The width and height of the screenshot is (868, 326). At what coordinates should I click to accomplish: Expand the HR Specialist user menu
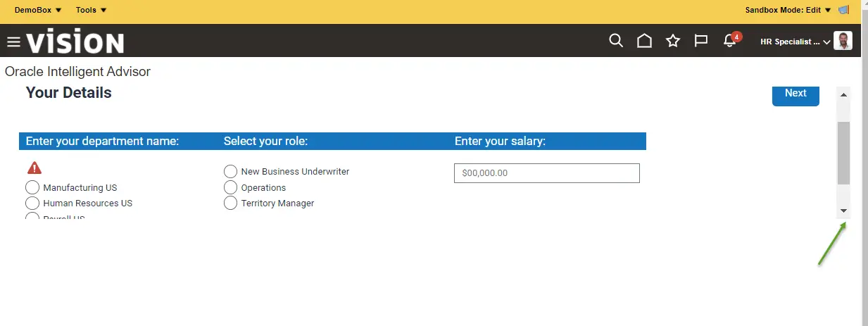point(795,42)
